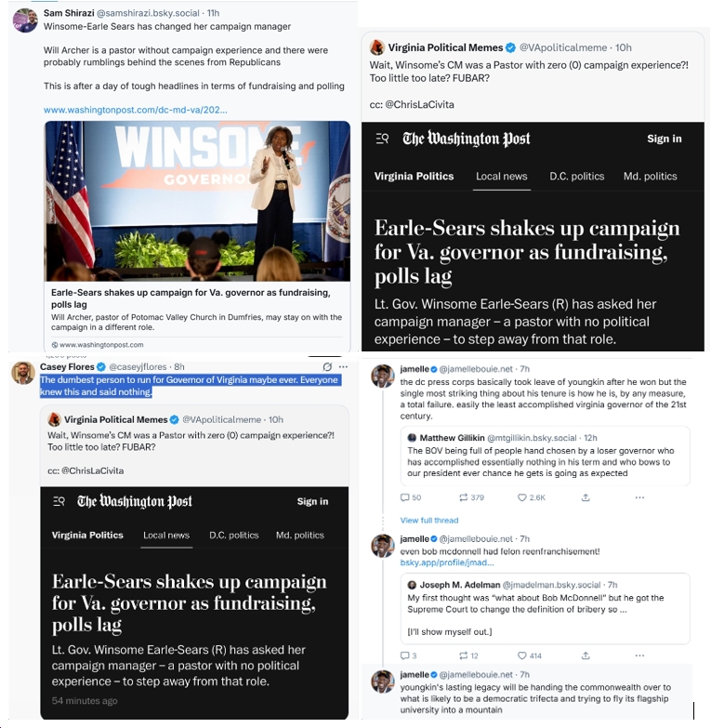Open the washingtonpost.com/dc-md-va link
711x728 pixels.
(136, 110)
